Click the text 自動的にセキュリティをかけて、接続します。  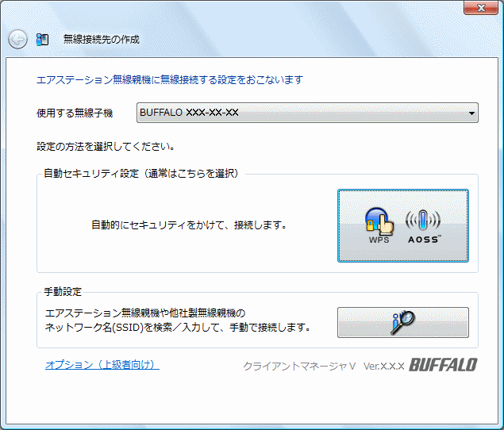click(189, 225)
